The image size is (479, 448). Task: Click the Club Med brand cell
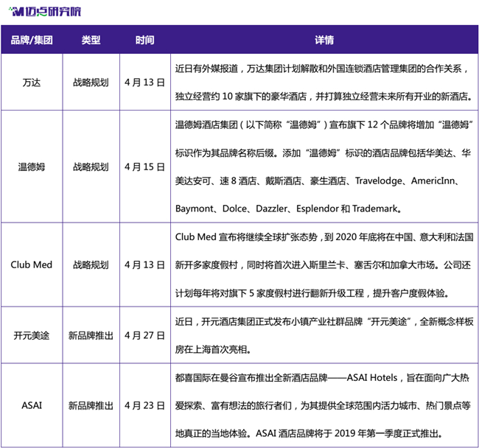32,265
